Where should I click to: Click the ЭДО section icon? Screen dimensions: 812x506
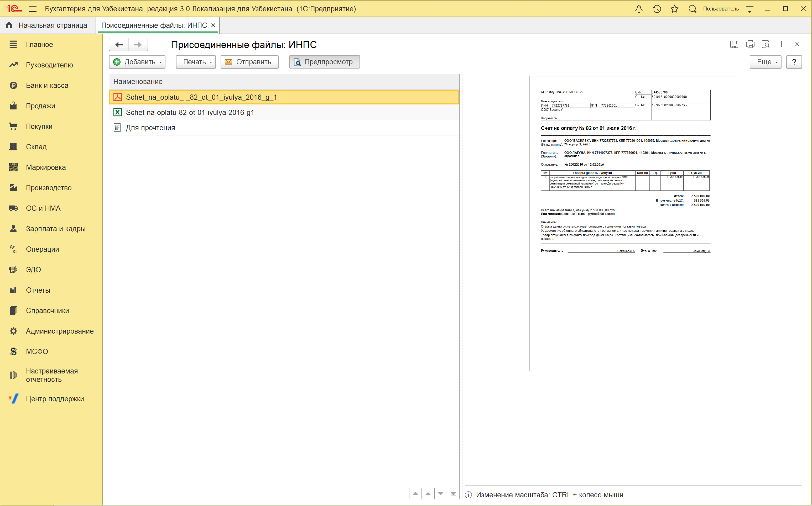coord(13,270)
